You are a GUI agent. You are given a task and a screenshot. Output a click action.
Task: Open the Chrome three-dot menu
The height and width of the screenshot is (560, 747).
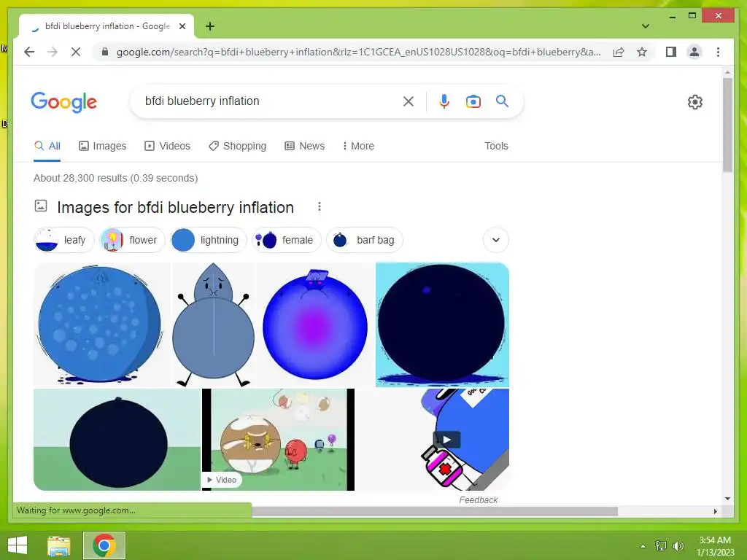click(718, 52)
